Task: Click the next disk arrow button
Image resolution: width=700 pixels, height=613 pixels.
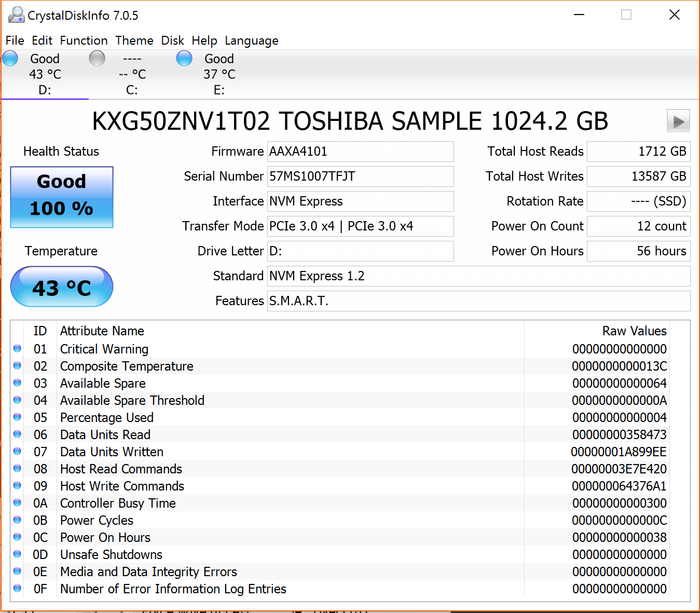Action: pyautogui.click(x=678, y=121)
